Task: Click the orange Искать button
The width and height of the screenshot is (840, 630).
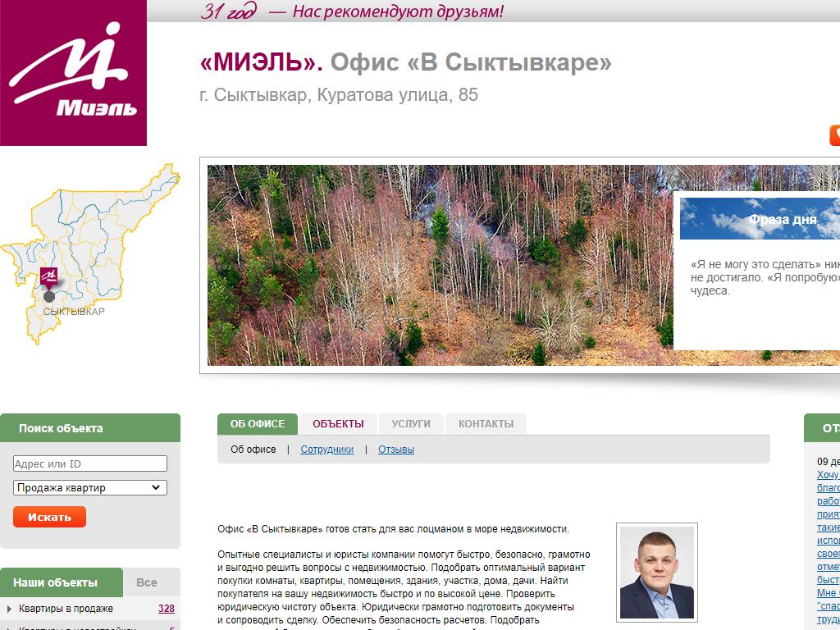Action: (x=49, y=517)
